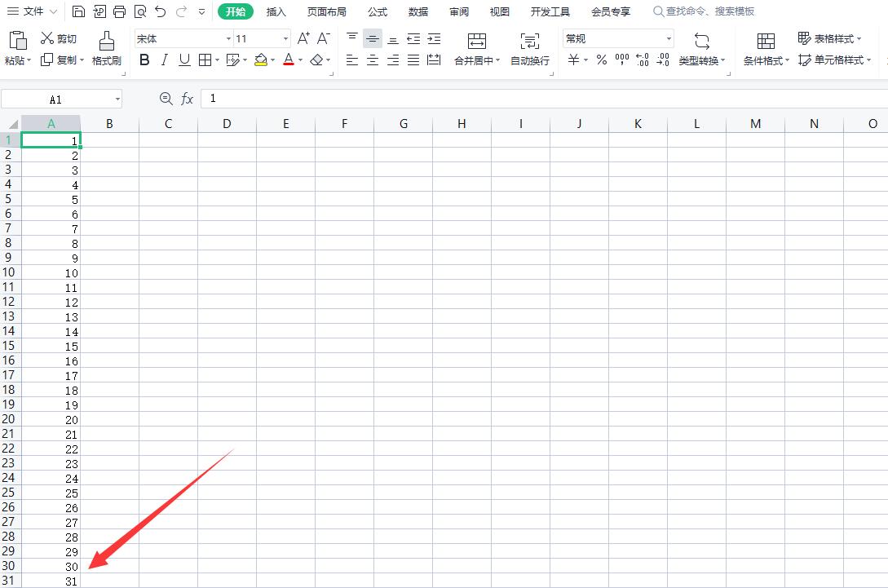Apply the red font color
Viewport: 888px width, 588px height.
point(289,60)
